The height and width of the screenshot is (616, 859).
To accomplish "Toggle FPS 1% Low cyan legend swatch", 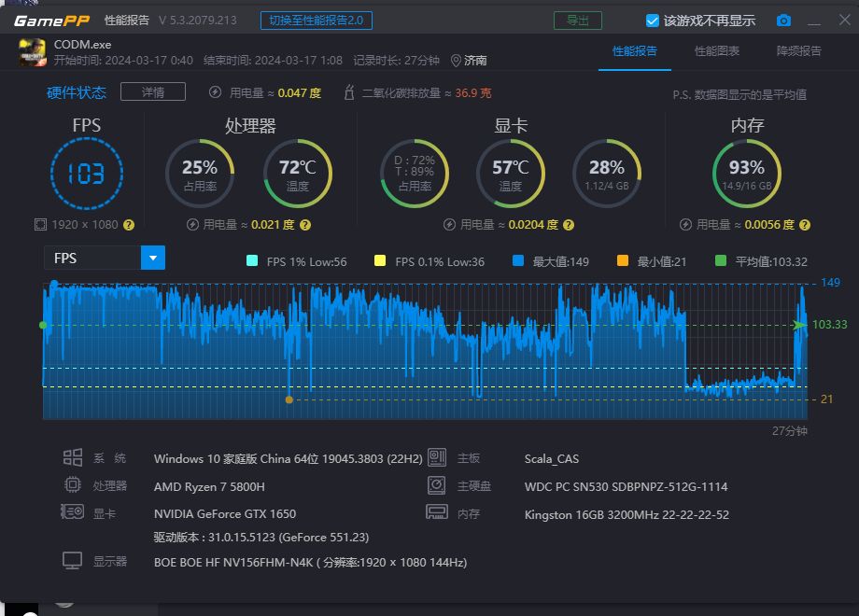I will pos(252,260).
